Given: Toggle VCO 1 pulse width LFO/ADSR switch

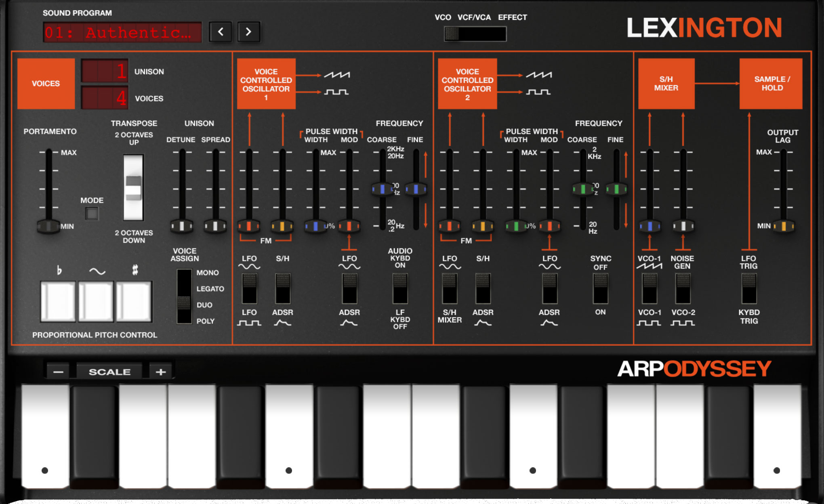Looking at the screenshot, I should [349, 288].
